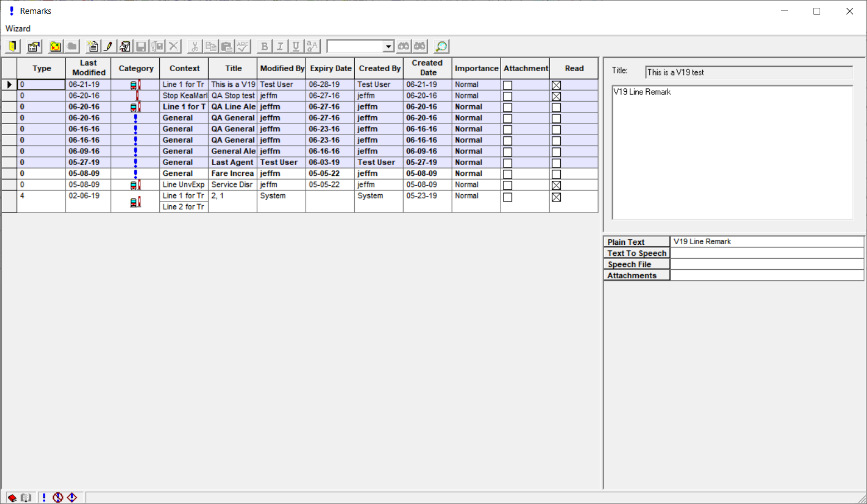This screenshot has width=867, height=504.
Task: Open the search text combo box dropdown
Action: click(389, 46)
